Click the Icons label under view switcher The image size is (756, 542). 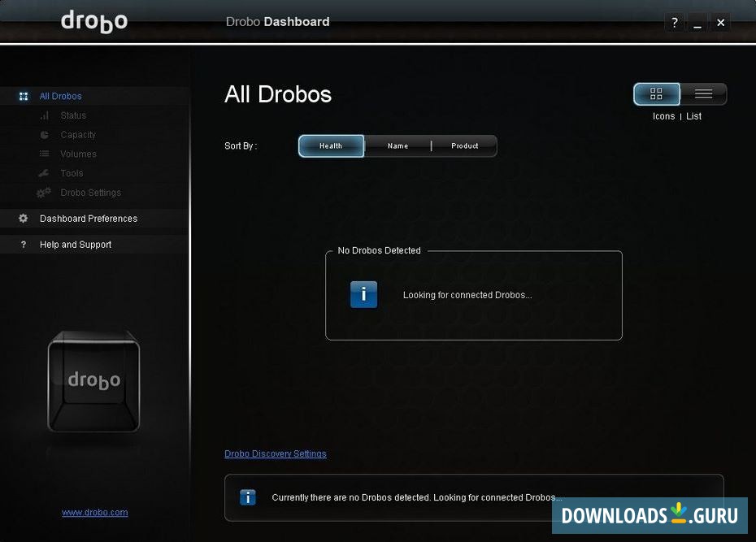click(663, 116)
